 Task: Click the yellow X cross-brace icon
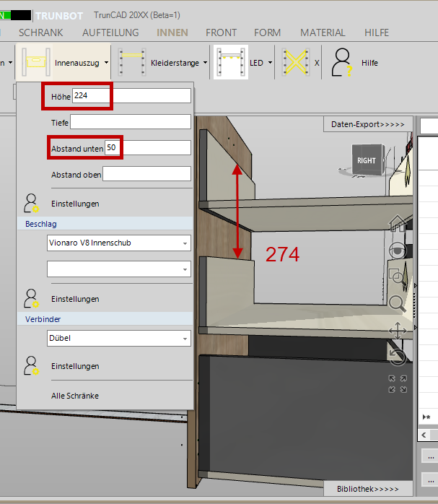(x=295, y=63)
